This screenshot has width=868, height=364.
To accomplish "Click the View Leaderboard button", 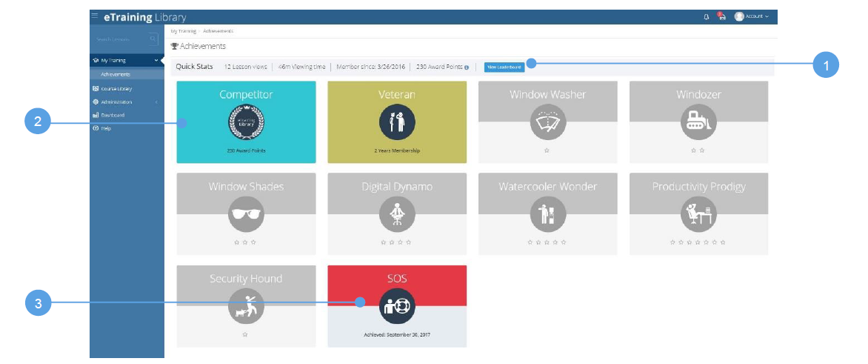I will pyautogui.click(x=504, y=67).
